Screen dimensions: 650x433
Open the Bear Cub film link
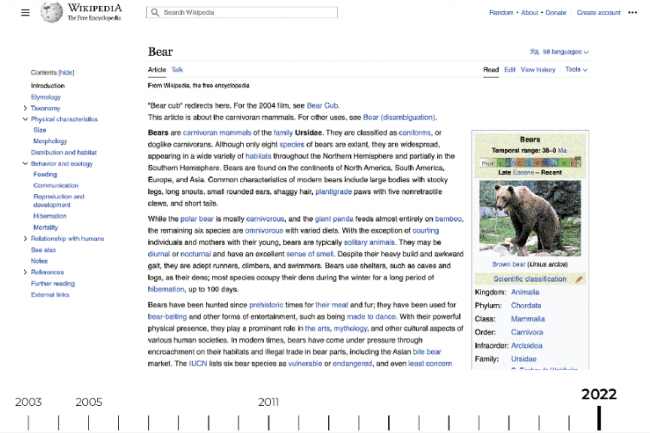tap(323, 106)
